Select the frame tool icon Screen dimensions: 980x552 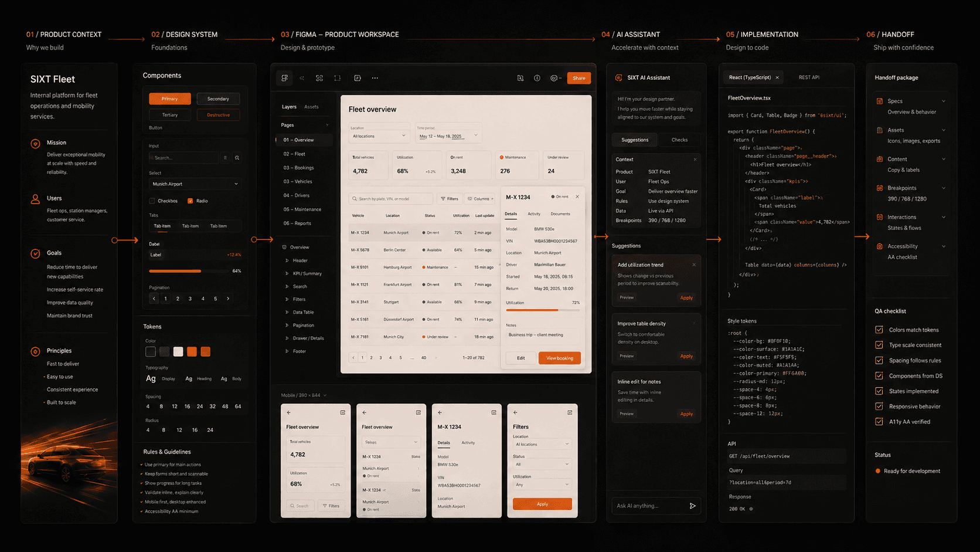pos(338,78)
